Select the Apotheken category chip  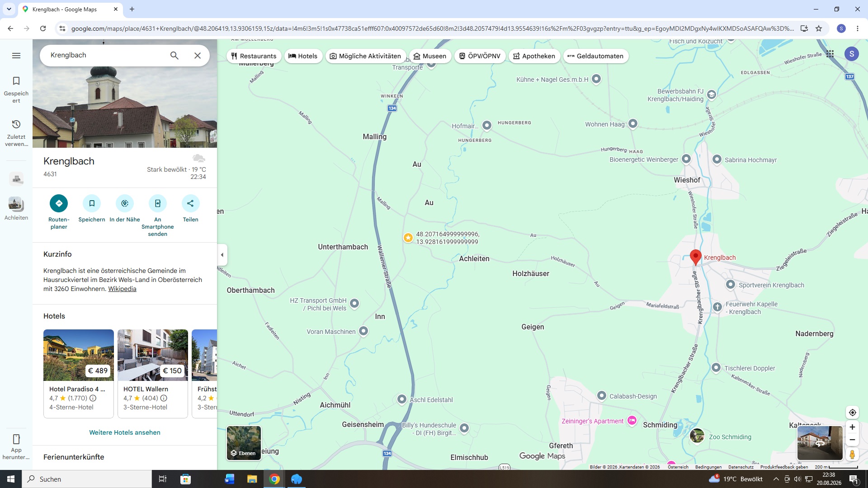(x=534, y=56)
